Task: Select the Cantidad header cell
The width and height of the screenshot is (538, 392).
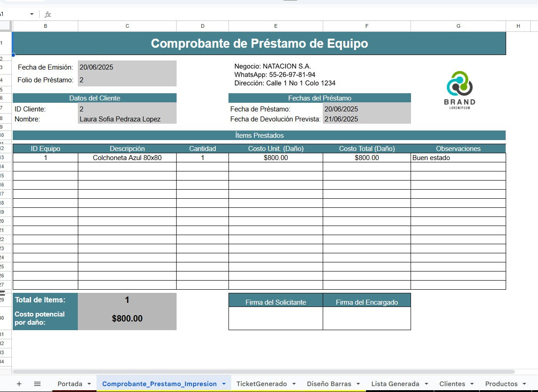Action: click(x=203, y=149)
